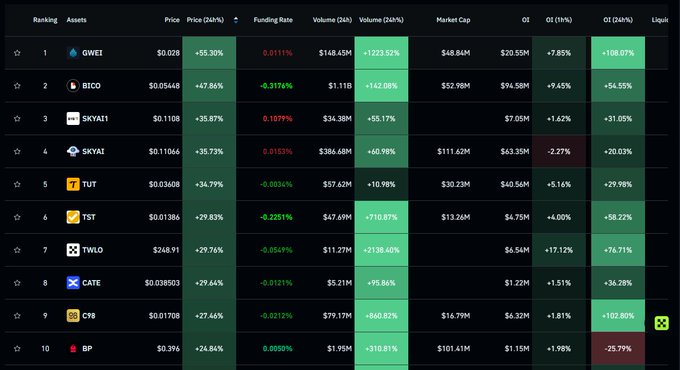Sort by Funding Rate header
This screenshot has width=680, height=370.
click(x=273, y=20)
